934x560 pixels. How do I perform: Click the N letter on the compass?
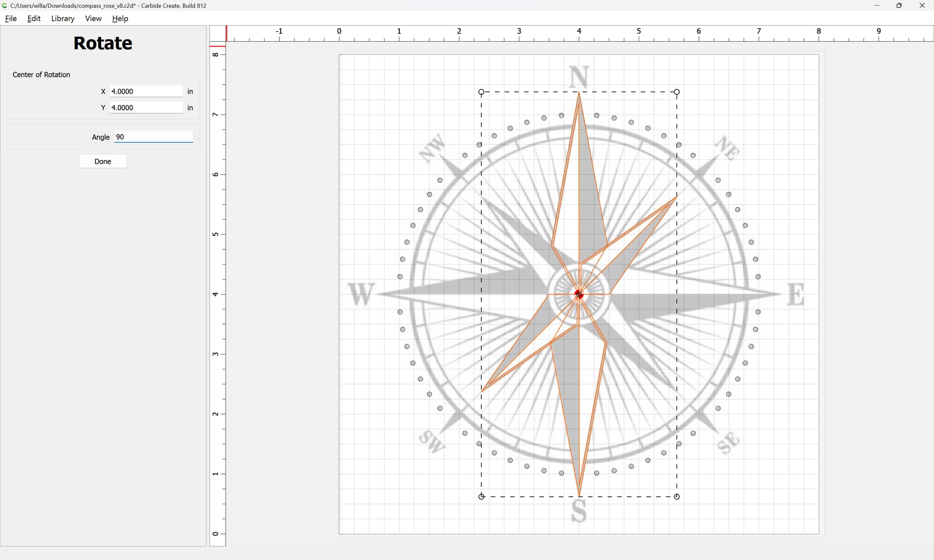(579, 77)
